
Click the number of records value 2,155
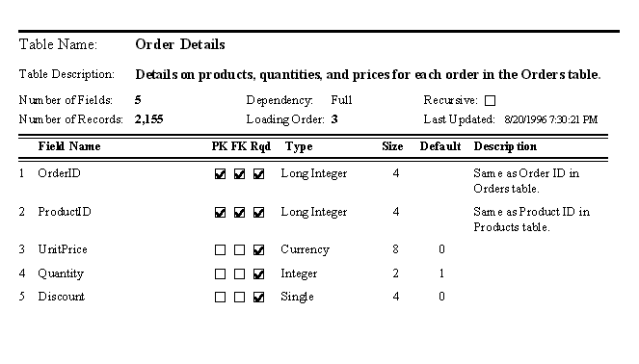point(148,119)
